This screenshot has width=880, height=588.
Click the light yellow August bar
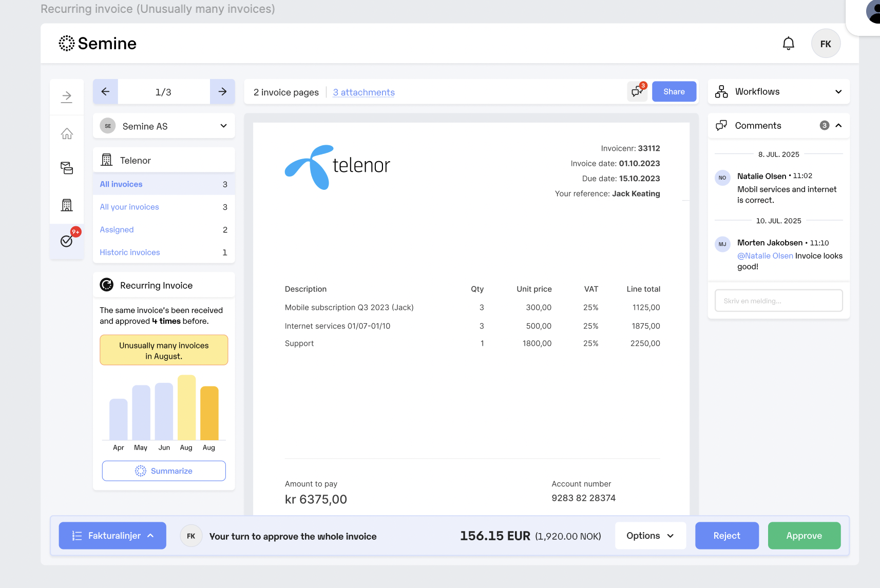point(186,407)
